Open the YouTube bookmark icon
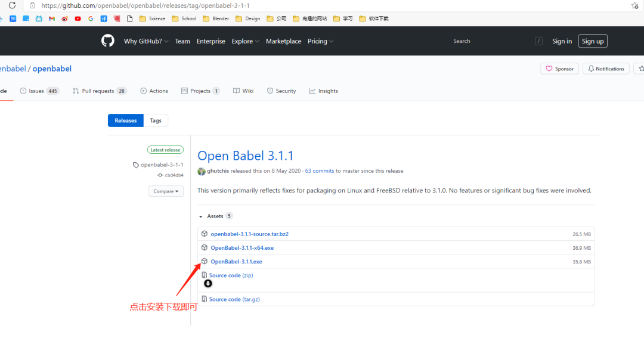Viewport: 644px width, 341px height. pos(78,18)
